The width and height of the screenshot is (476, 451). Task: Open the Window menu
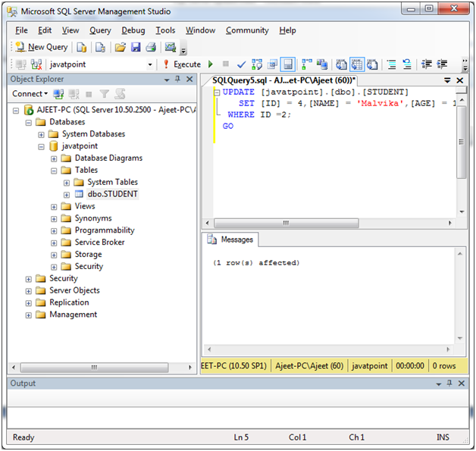[200, 30]
